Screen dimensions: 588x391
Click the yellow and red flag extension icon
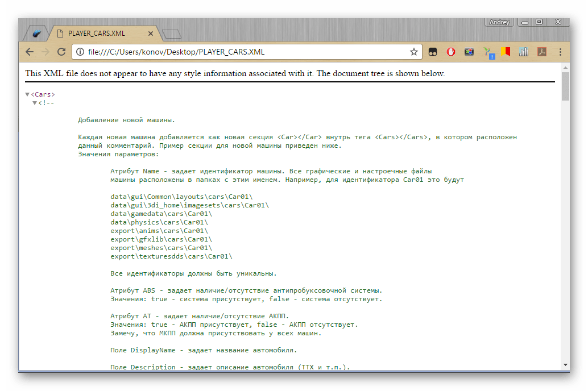coord(506,52)
